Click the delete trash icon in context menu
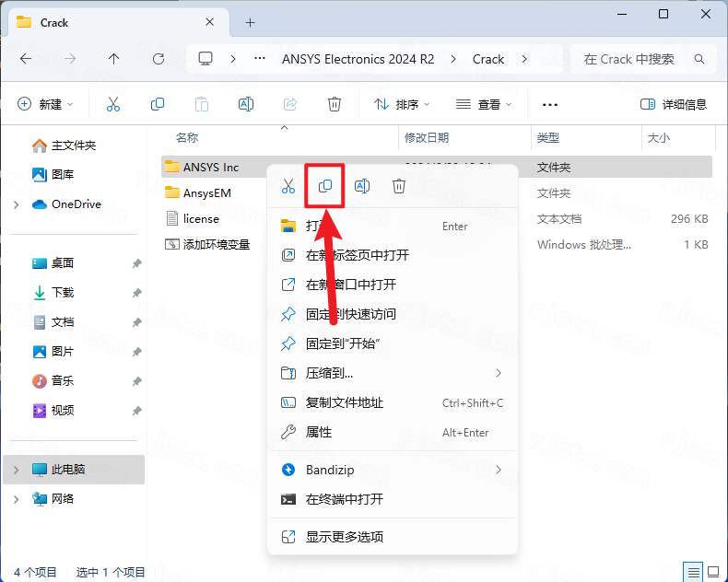 pyautogui.click(x=399, y=186)
